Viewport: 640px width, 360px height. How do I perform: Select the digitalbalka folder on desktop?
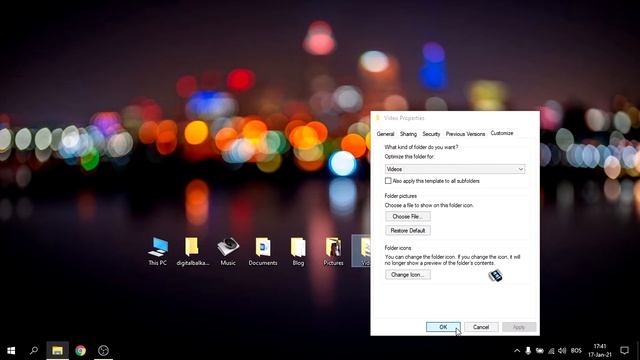[x=192, y=251]
